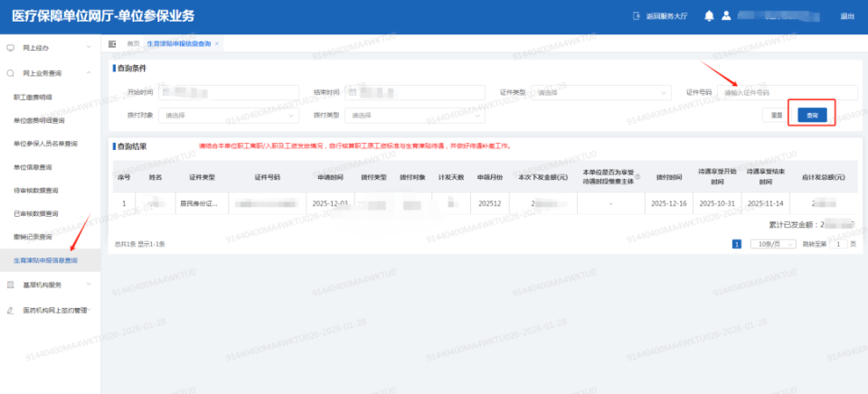The width and height of the screenshot is (868, 394).
Task: Click the 基层机构服务 building icon
Action: [10, 285]
